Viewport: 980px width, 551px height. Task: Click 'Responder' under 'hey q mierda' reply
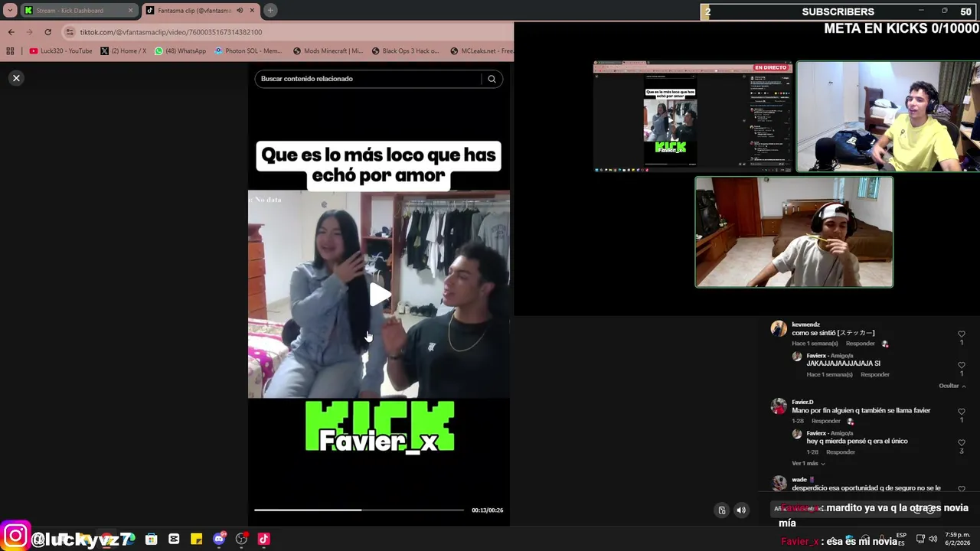841,452
